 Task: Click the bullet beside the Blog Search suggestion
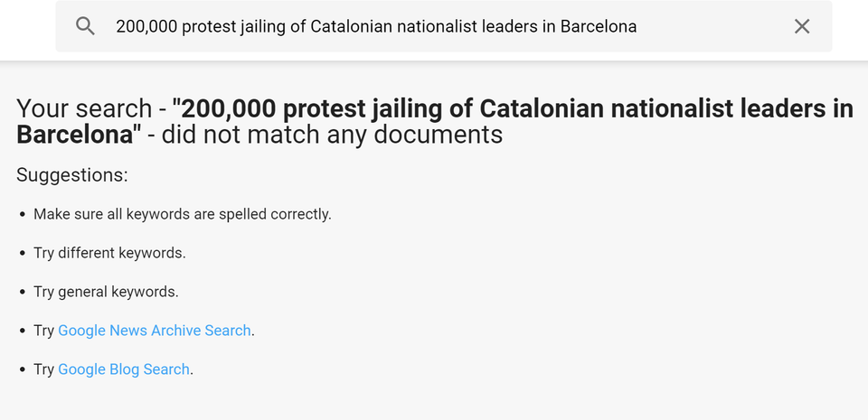pyautogui.click(x=23, y=370)
